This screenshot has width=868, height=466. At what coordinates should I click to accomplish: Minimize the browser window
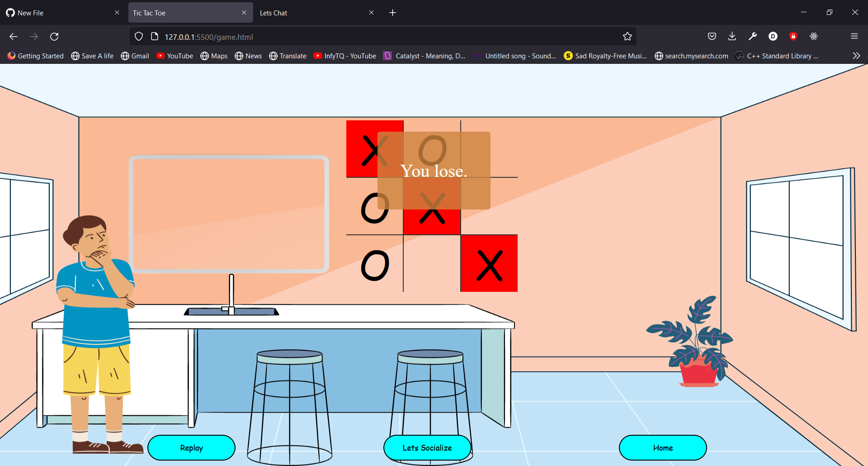[x=804, y=12]
